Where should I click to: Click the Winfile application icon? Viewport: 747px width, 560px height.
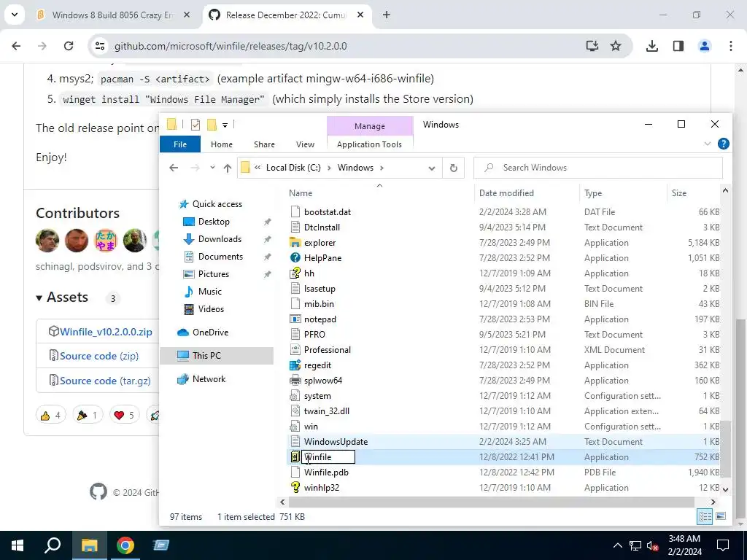point(295,456)
